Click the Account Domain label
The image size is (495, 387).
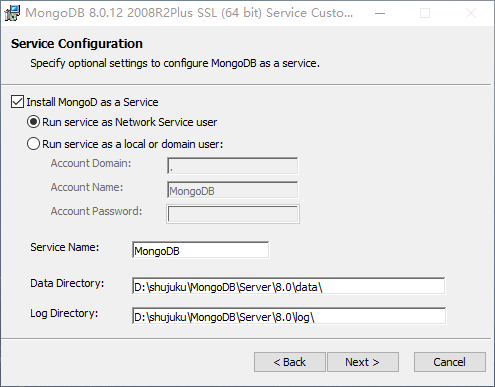tap(91, 163)
